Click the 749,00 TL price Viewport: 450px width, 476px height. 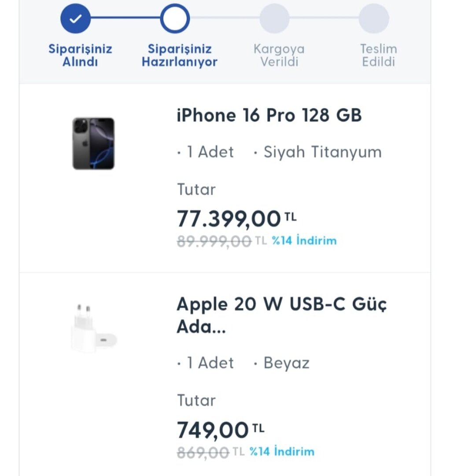tap(220, 430)
